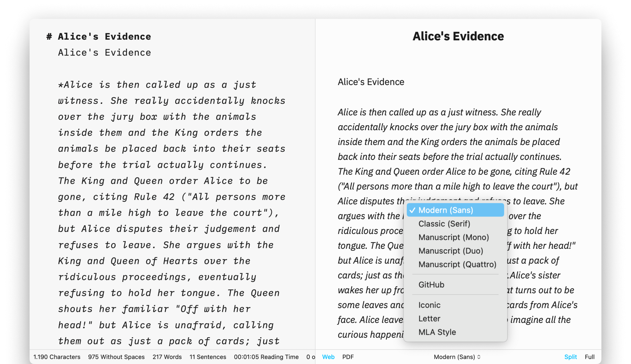Click the 1.190 Characters counter
The image size is (631, 364).
pos(57,357)
